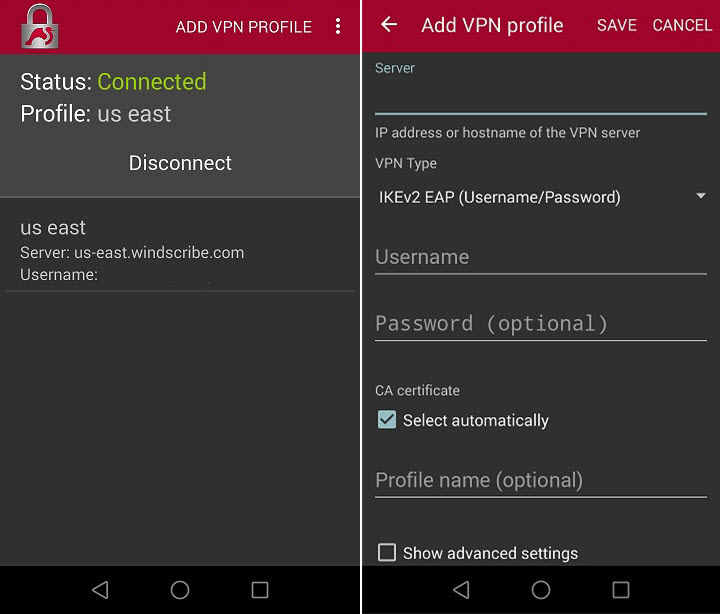Tap the Disconnect button
Screen dimensions: 720x614
(180, 163)
